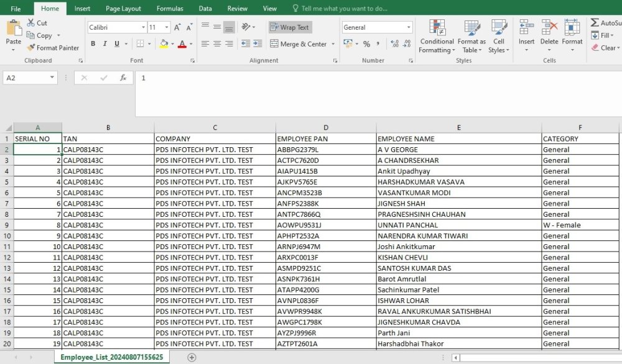Click the Fill button

602,35
